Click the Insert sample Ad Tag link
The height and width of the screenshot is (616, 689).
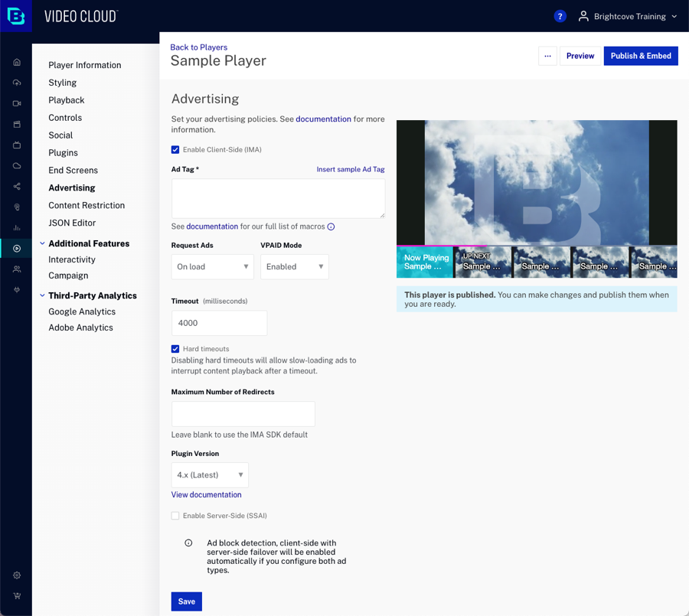pos(351,169)
